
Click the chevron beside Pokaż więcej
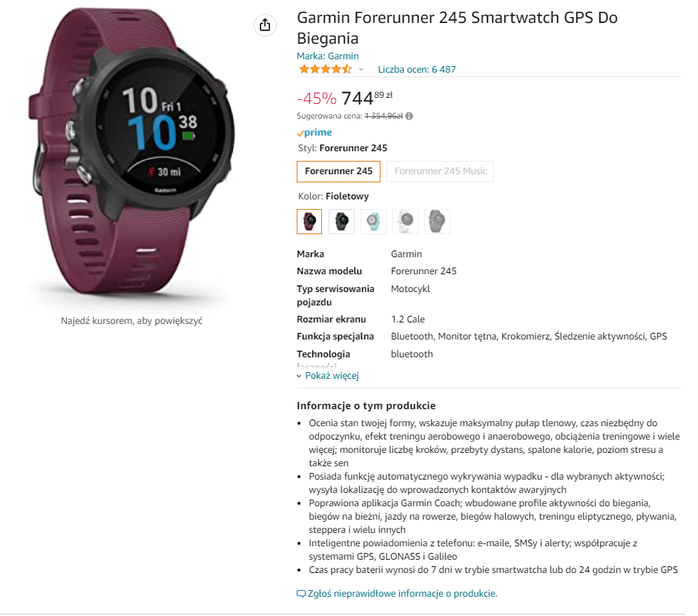(x=299, y=377)
